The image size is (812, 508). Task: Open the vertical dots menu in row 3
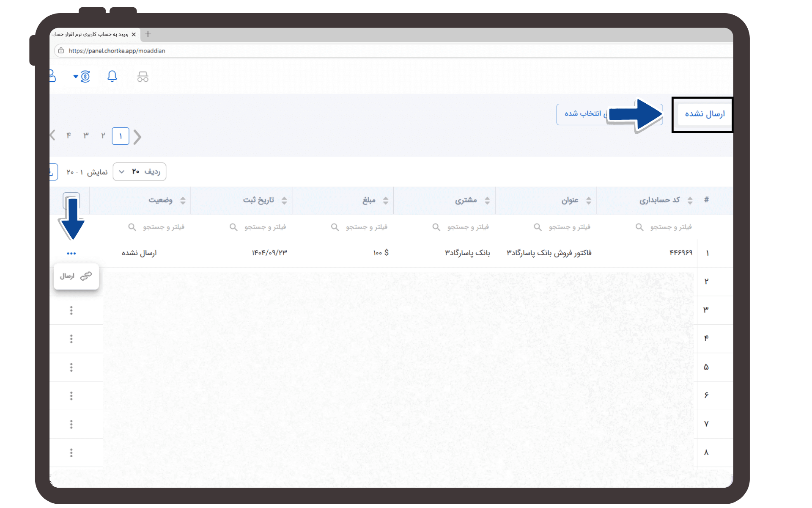(x=71, y=310)
